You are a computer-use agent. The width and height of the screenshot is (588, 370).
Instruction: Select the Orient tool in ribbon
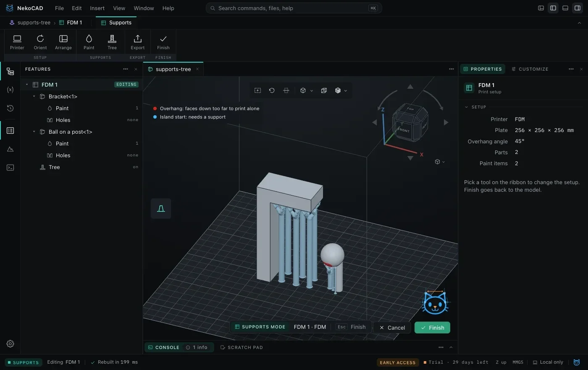(40, 42)
